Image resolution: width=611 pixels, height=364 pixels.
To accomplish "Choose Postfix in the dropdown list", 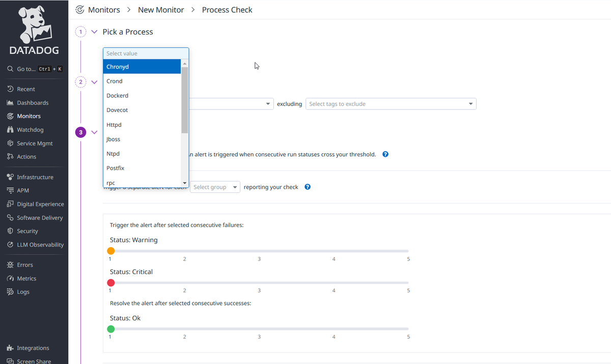I will coord(142,168).
